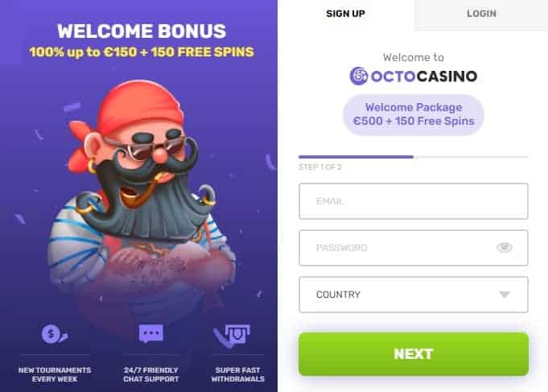Click the Welcome Bonus heading
This screenshot has width=548, height=392.
142,31
